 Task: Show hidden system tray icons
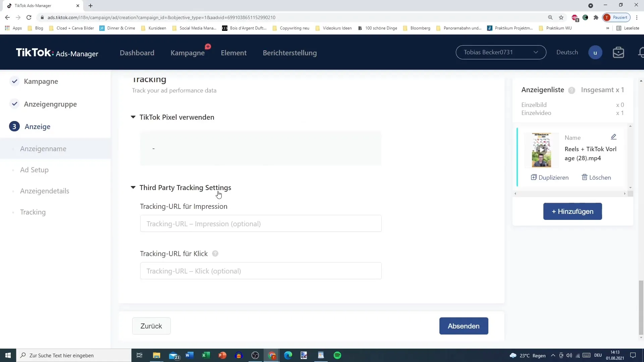(x=553, y=355)
